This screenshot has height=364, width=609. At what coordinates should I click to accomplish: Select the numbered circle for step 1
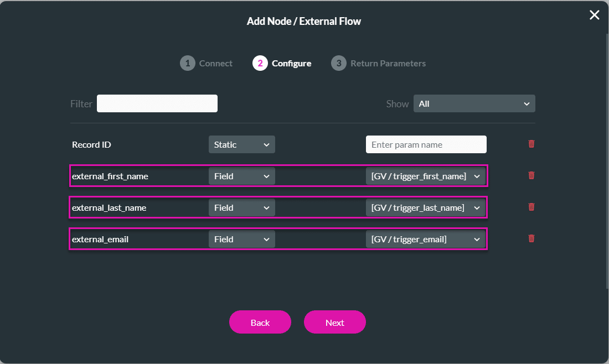[x=187, y=63]
